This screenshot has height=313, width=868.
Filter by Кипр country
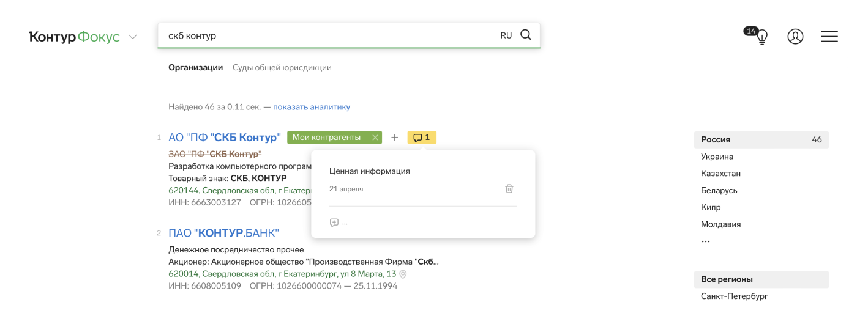coord(711,207)
